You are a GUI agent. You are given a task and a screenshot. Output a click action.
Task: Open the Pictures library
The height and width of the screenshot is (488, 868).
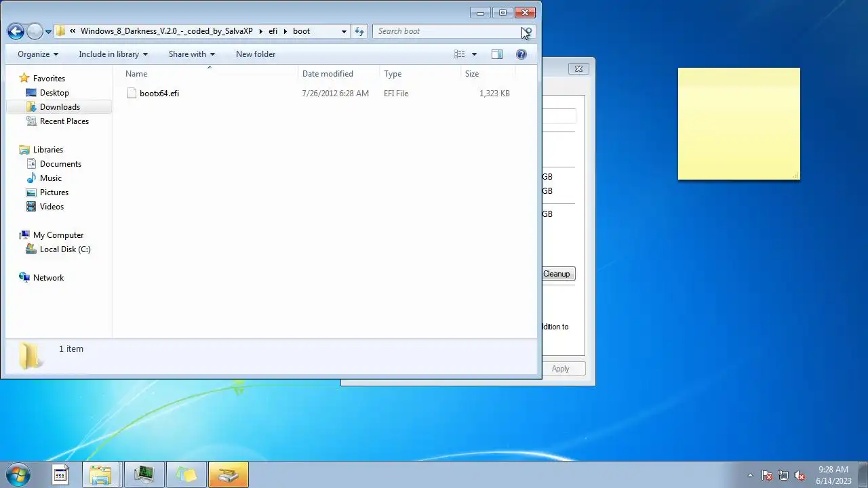coord(54,192)
